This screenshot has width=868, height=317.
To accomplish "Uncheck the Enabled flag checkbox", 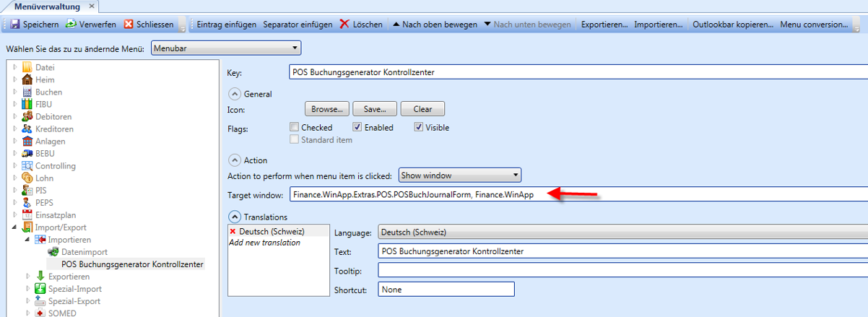I will point(357,127).
